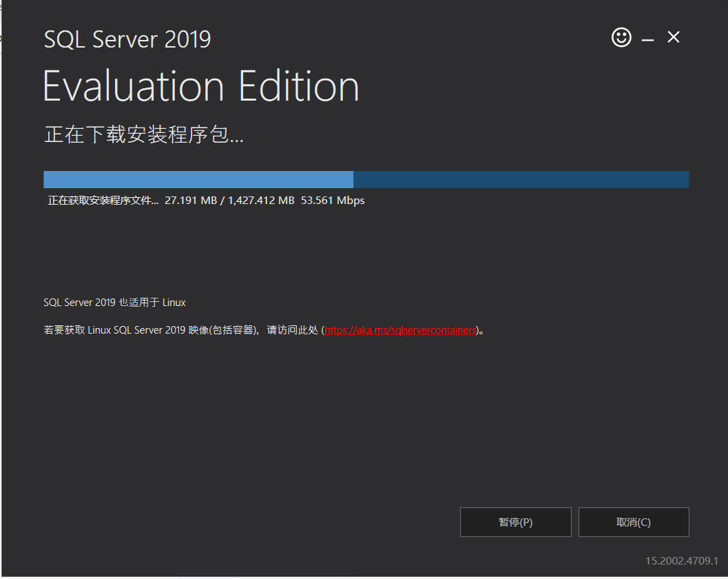Minimize the SQL Server installer window
The image size is (728, 579).
click(x=647, y=40)
